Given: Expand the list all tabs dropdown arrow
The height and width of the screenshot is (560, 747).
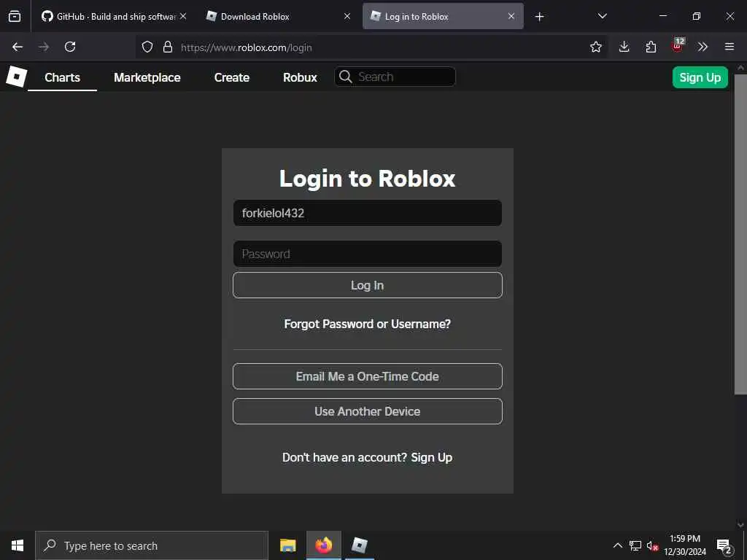Looking at the screenshot, I should [602, 16].
